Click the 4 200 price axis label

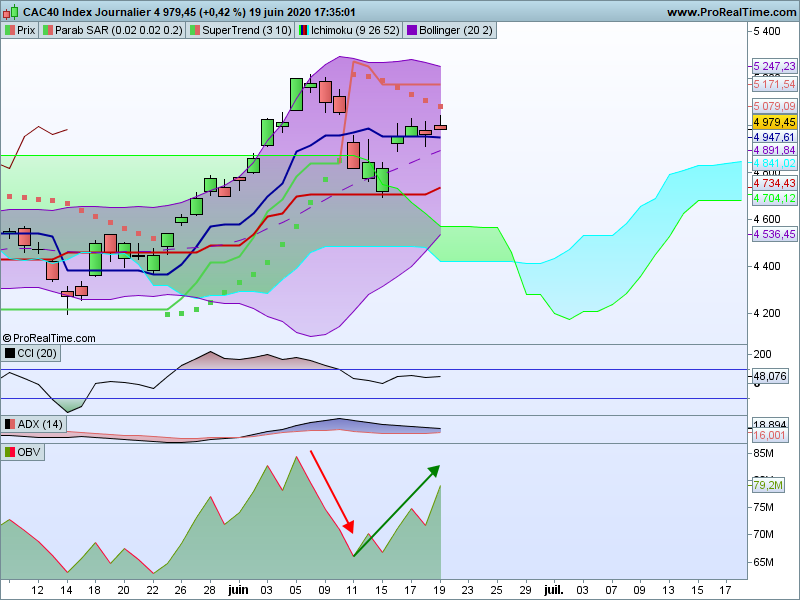point(767,313)
